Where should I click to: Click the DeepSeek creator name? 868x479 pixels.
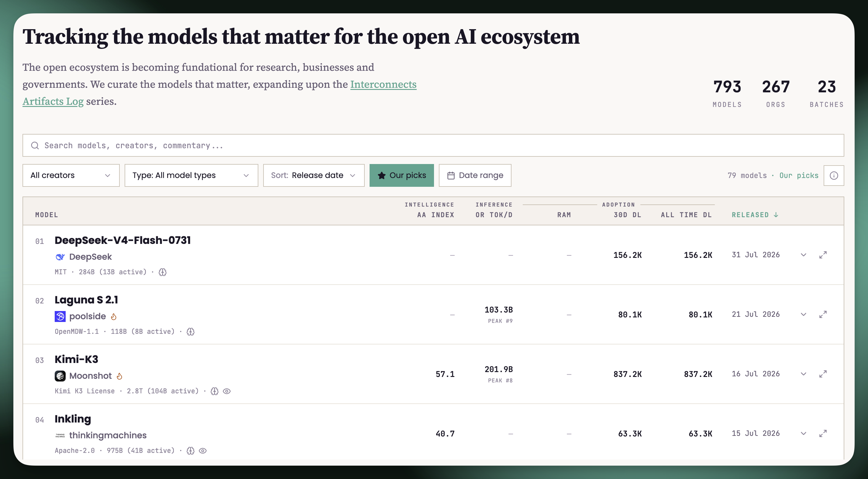tap(90, 257)
